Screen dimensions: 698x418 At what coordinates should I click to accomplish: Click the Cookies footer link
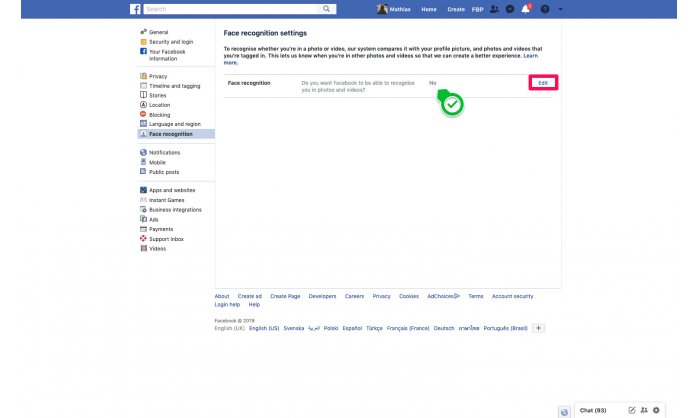(409, 296)
